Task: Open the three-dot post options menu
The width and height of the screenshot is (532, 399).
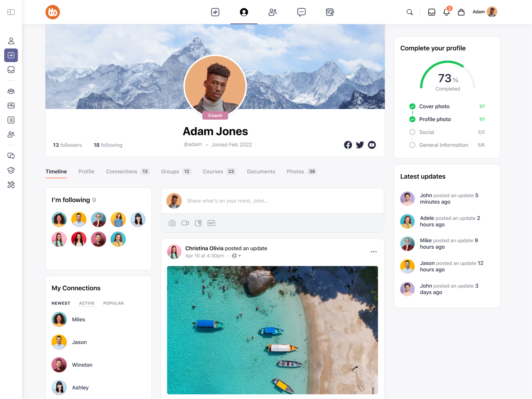Action: (x=373, y=252)
